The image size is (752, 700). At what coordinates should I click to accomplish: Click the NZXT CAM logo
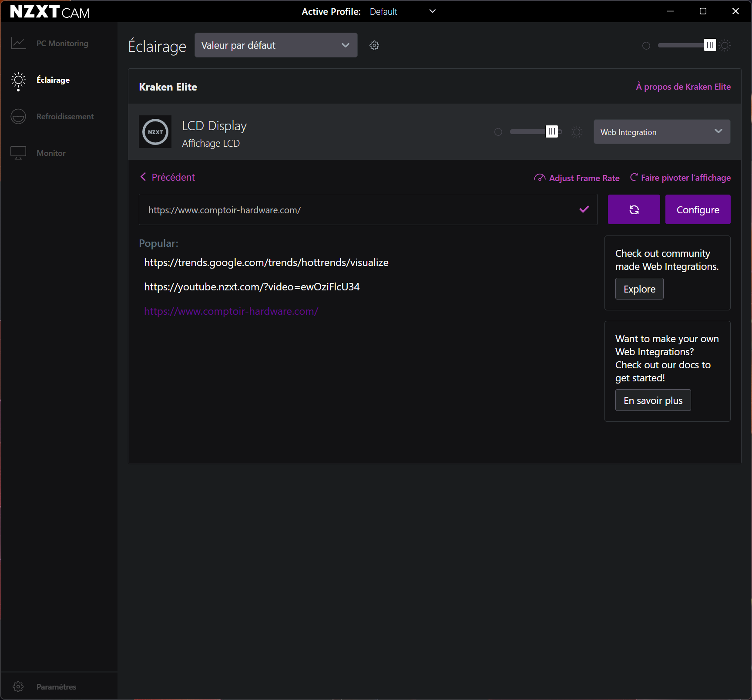coord(50,12)
